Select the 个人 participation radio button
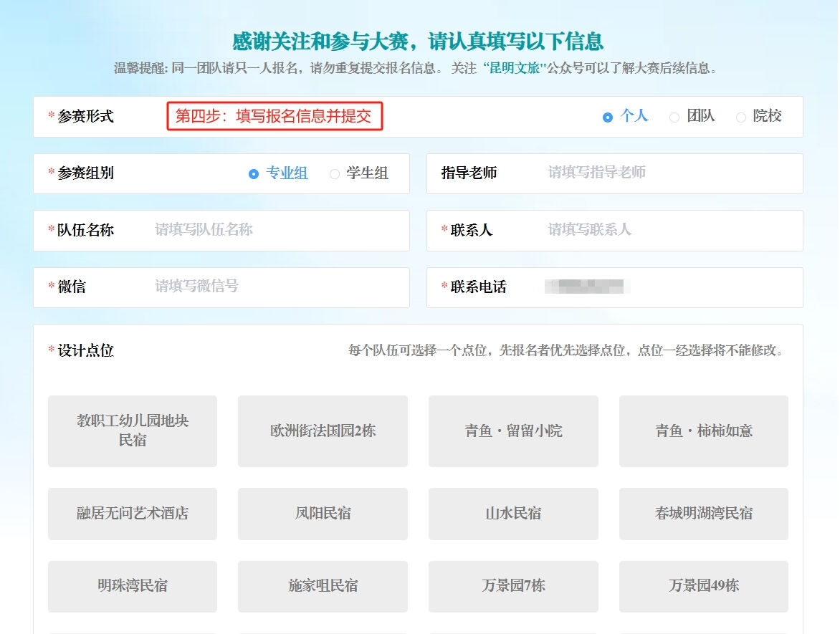This screenshot has width=840, height=634. coord(608,117)
